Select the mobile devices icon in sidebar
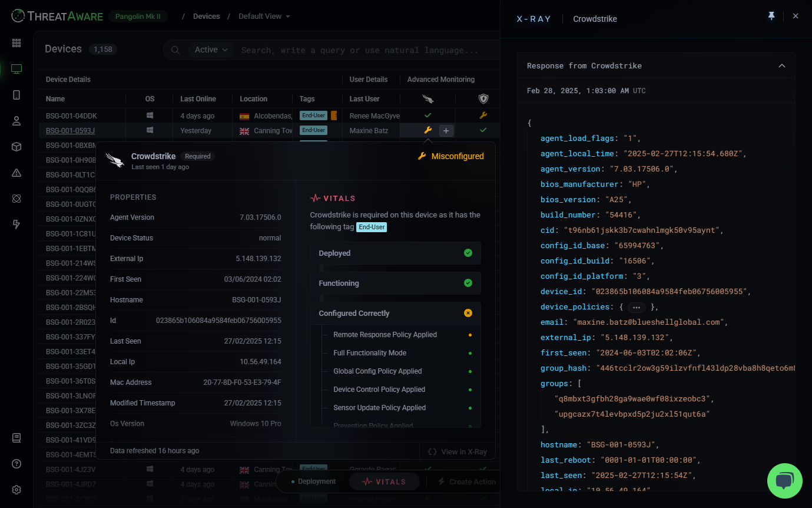 click(16, 94)
